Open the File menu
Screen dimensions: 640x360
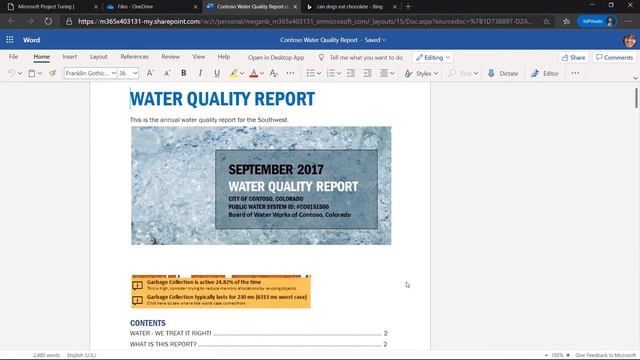pos(13,57)
